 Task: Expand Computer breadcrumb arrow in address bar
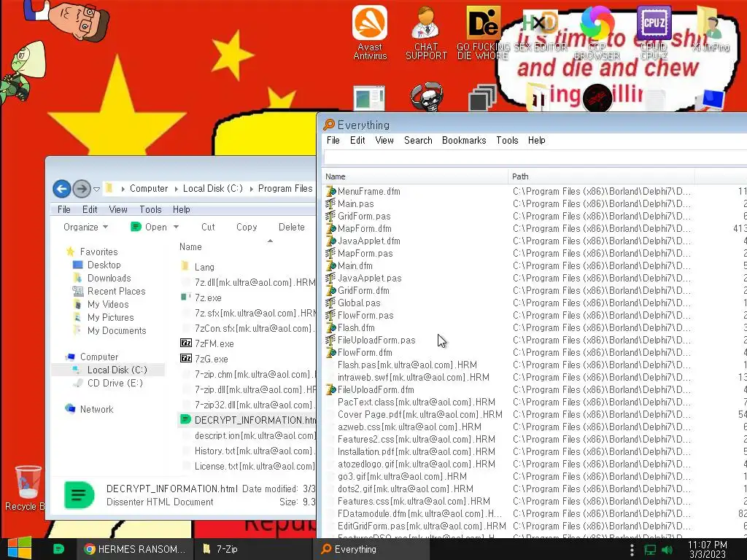click(177, 189)
